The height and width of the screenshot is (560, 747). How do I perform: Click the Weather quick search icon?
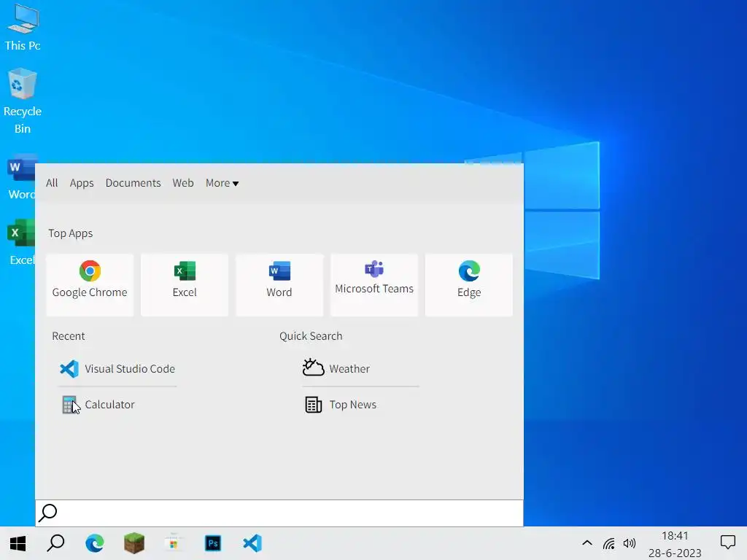point(313,367)
